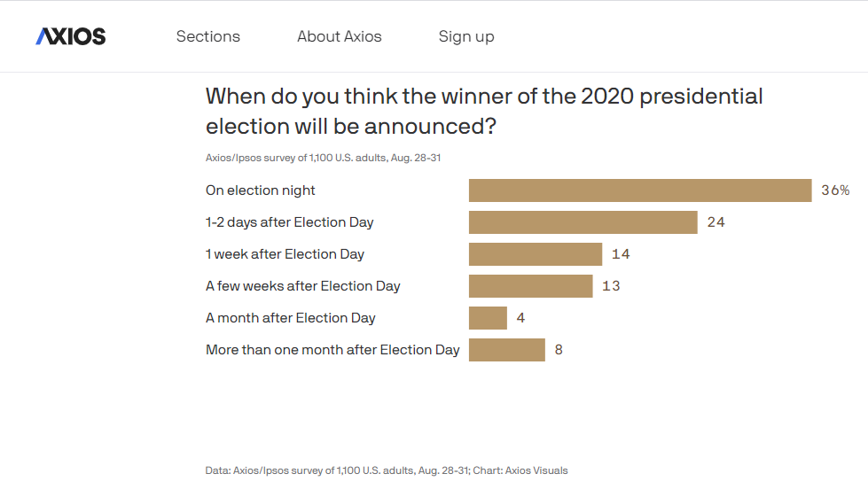Click the Sign up link
Image resolution: width=868 pixels, height=497 pixels.
[466, 36]
